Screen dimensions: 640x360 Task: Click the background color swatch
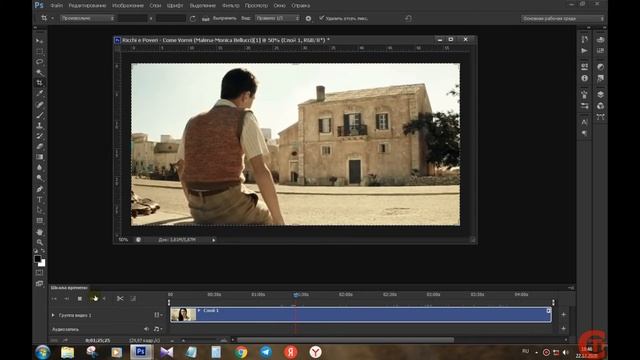(x=42, y=263)
